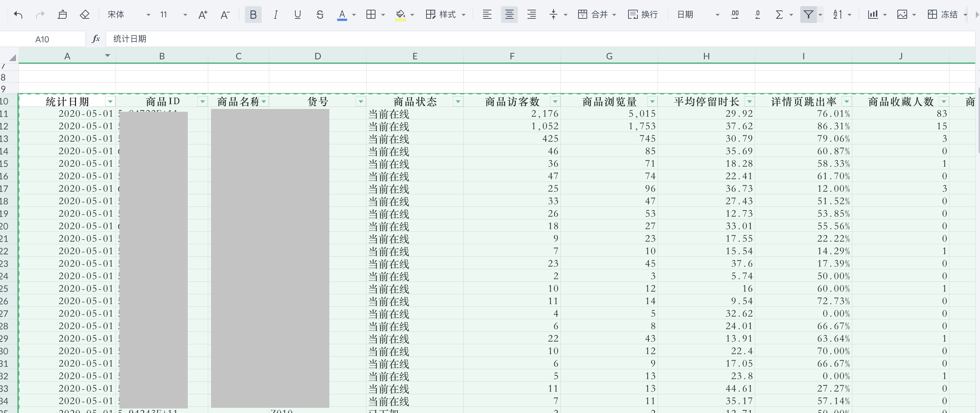The height and width of the screenshot is (413, 980).
Task: Toggle italic formatting
Action: pos(276,15)
